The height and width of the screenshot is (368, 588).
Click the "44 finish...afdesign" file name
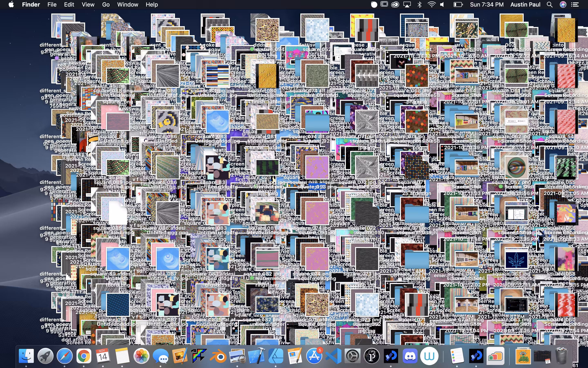click(x=267, y=102)
